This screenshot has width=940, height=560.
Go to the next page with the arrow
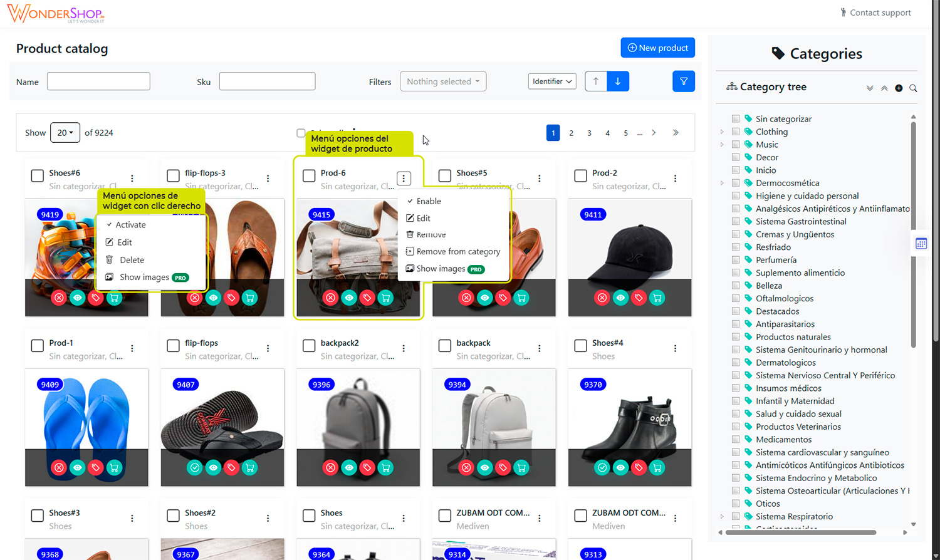tap(654, 133)
